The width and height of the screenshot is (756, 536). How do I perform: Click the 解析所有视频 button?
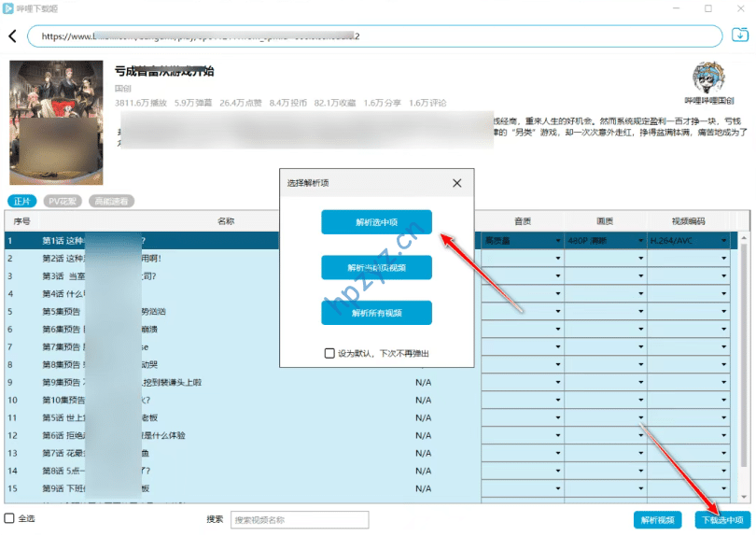[376, 313]
